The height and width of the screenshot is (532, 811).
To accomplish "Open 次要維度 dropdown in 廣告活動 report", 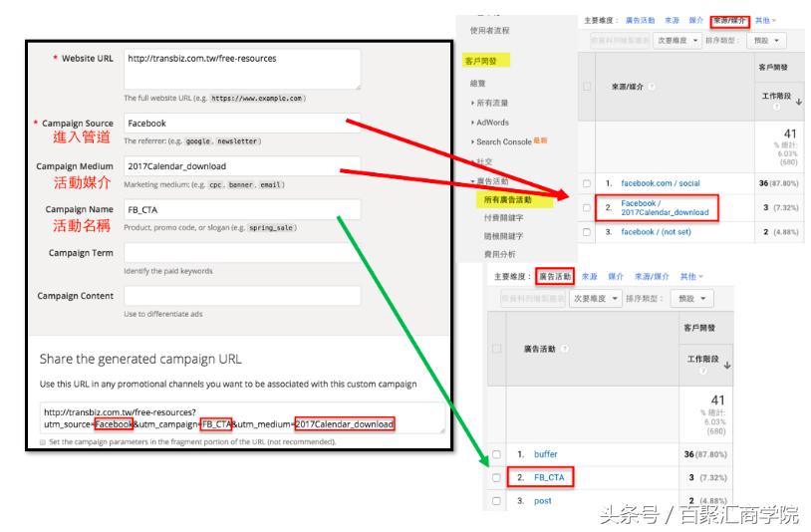I will [x=595, y=298].
